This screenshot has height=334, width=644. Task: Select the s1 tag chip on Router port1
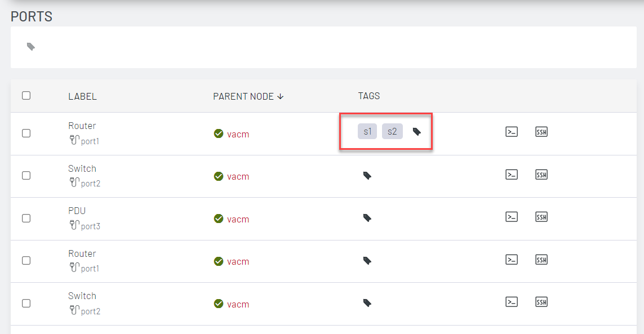[367, 131]
